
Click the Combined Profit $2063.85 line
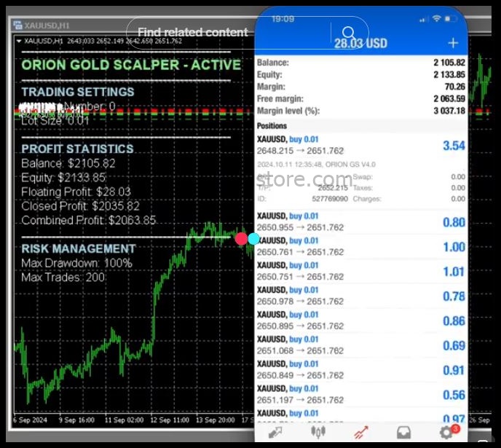click(x=89, y=220)
